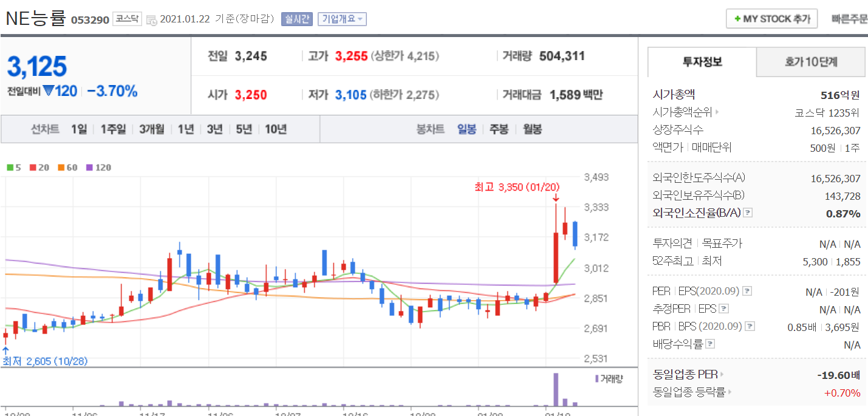Click the tall volume bar in 거래량 chart
The width and height of the screenshot is (868, 416).
pos(555,389)
